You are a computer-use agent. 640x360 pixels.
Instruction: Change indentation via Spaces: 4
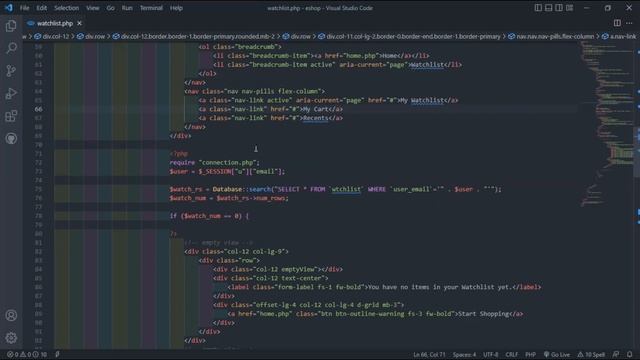[464, 354]
